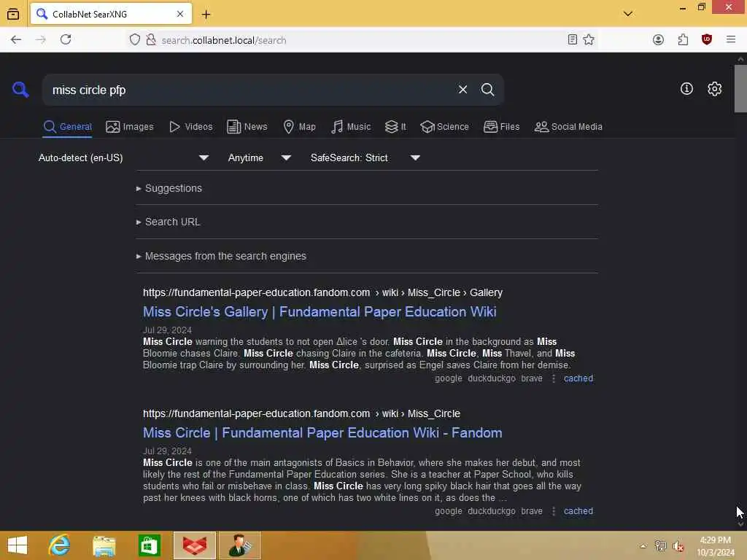Click the insecure connection padlock icon
The height and width of the screenshot is (560, 747).
pos(151,39)
